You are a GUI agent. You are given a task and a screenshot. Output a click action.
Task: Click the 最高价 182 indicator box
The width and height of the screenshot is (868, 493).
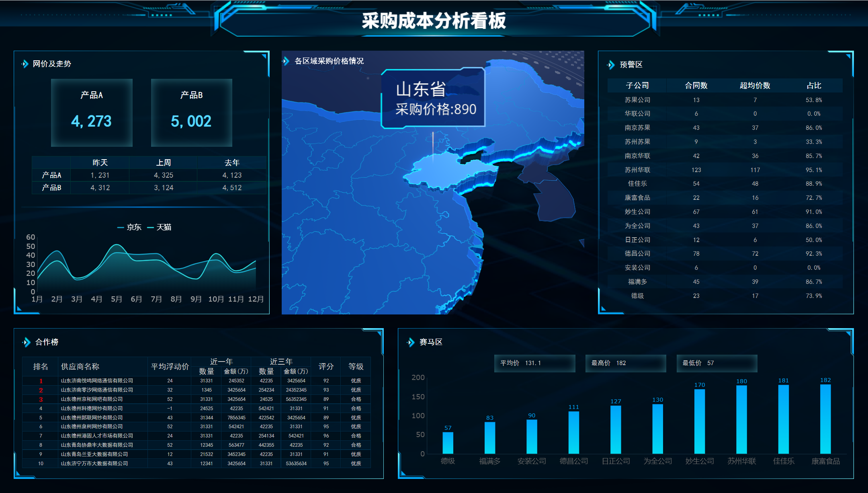[625, 363]
